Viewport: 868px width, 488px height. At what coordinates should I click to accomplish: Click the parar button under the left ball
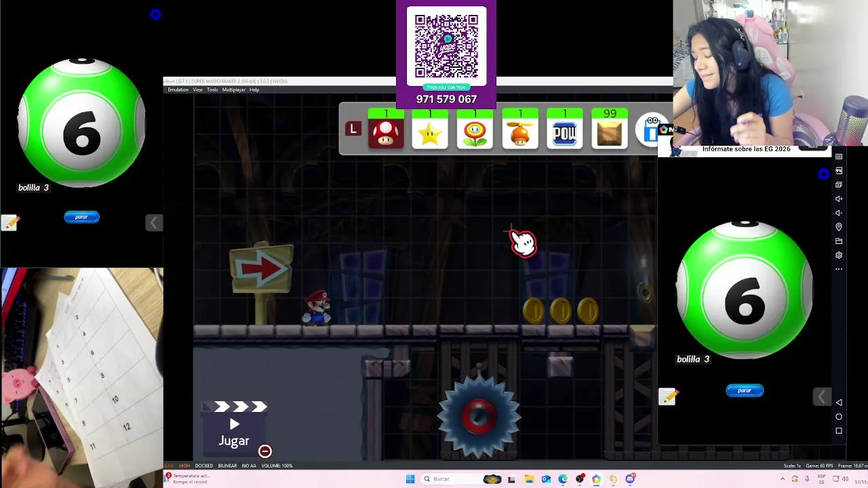tap(81, 217)
